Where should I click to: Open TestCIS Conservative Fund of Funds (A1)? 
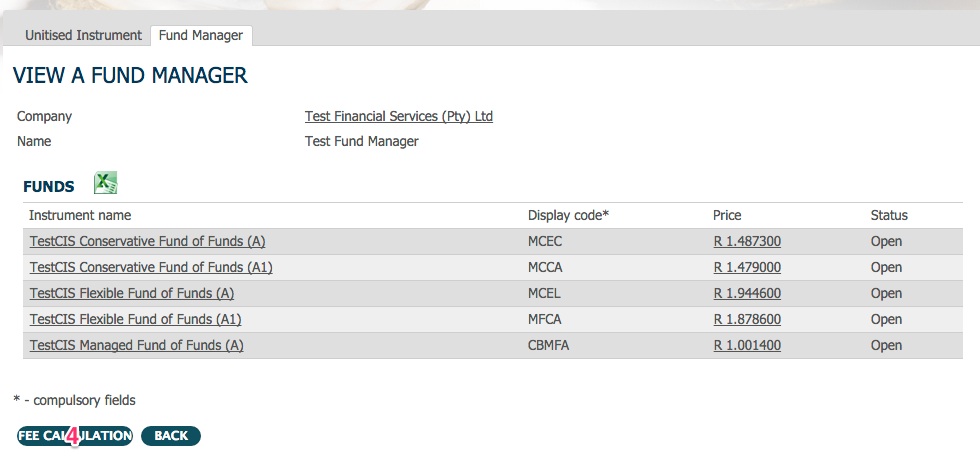151,268
